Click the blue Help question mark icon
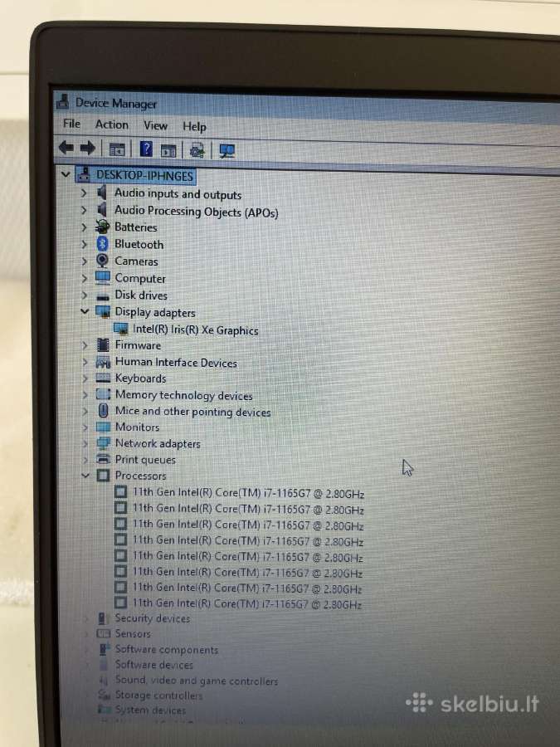 (x=146, y=149)
